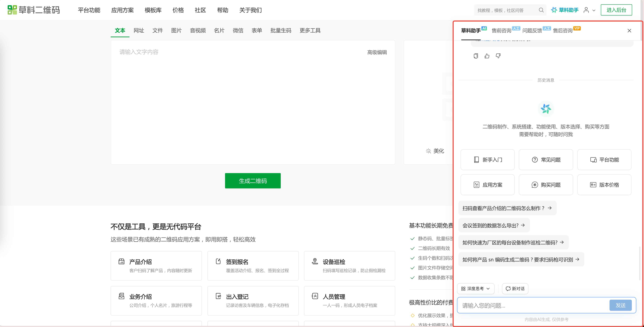Click the thumbs-down icon in chat
644x327 pixels.
tap(498, 56)
